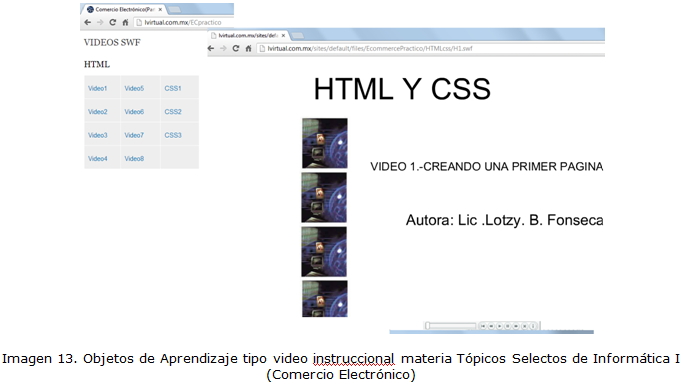The height and width of the screenshot is (386, 684).
Task: Select the Comercio Electrónico browser tab
Action: pos(124,9)
